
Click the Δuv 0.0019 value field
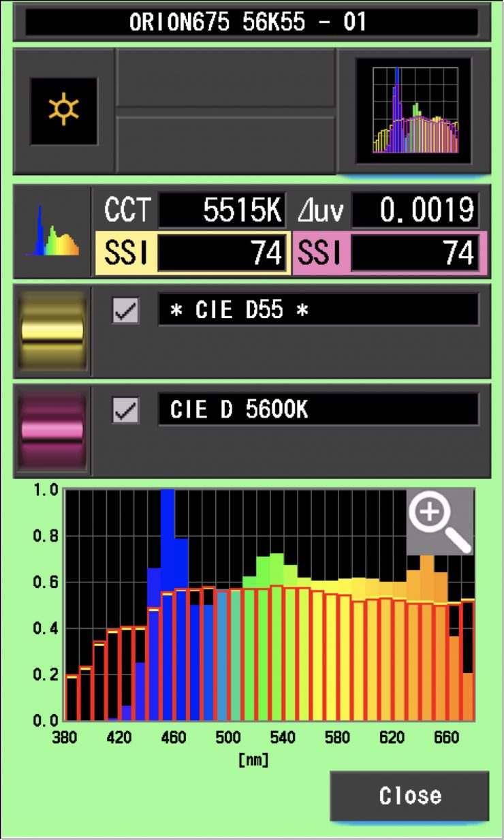tap(415, 211)
